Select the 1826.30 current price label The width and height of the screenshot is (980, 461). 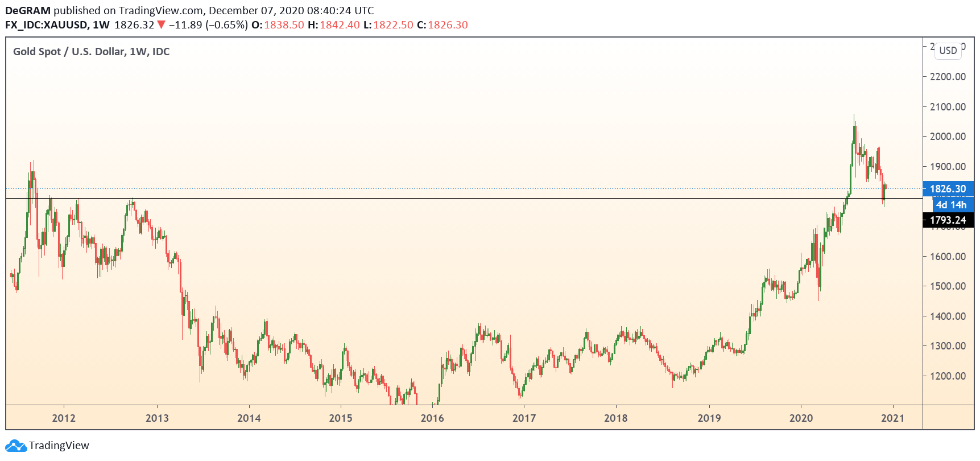[x=948, y=189]
